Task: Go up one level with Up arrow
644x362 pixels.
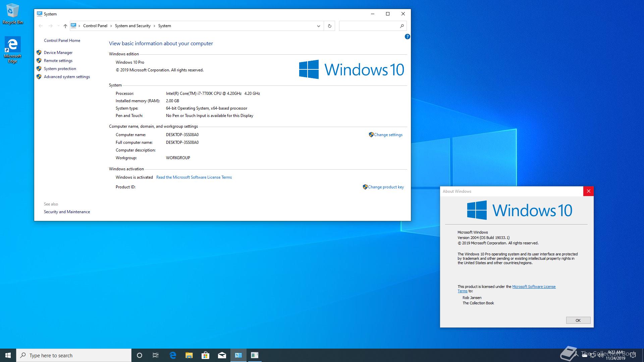Action: tap(65, 26)
